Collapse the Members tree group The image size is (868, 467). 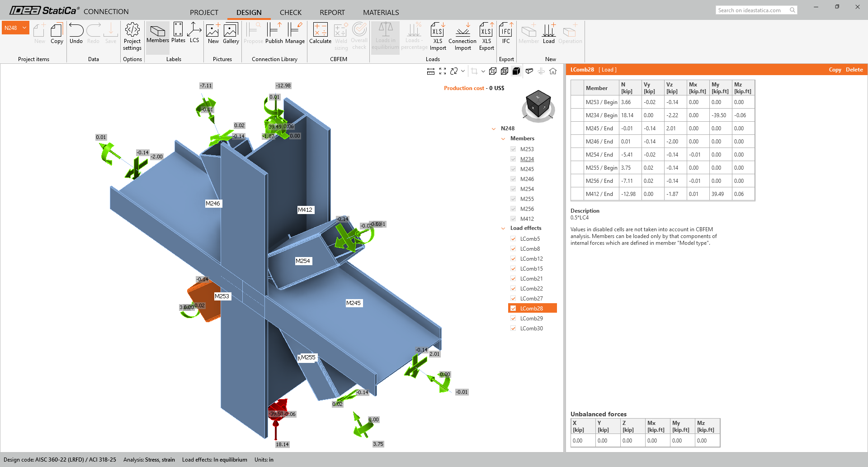(x=503, y=138)
